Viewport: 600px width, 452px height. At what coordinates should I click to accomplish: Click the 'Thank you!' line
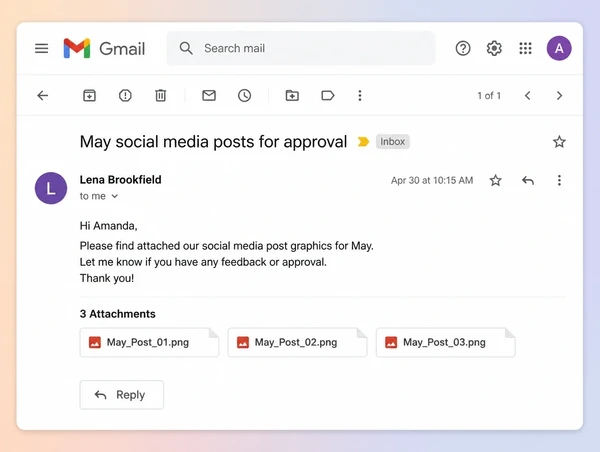pos(107,278)
